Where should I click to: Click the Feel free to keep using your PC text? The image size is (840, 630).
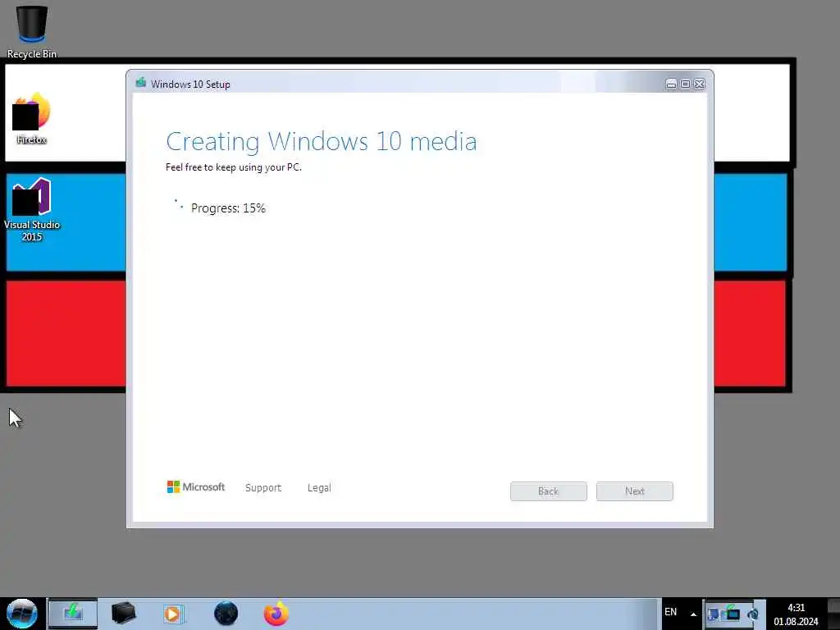coord(234,167)
